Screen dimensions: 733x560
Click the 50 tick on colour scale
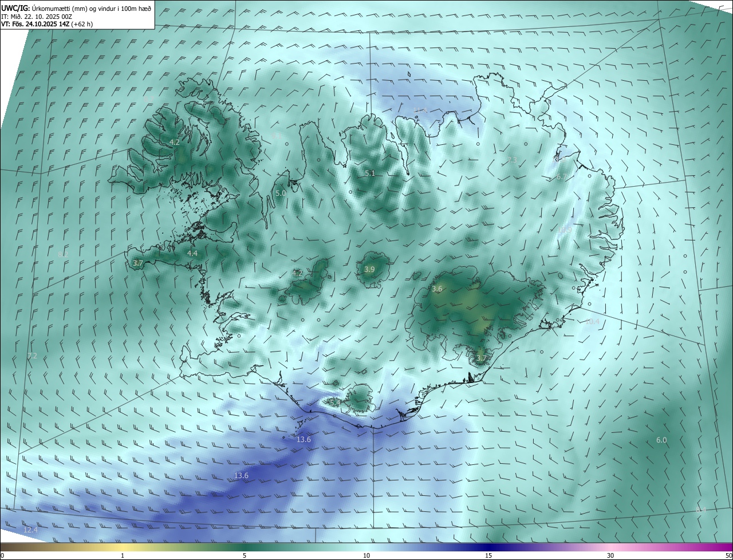coord(728,556)
